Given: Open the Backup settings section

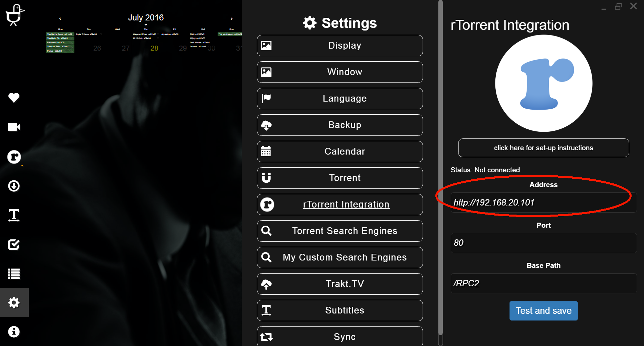Looking at the screenshot, I should click(340, 125).
